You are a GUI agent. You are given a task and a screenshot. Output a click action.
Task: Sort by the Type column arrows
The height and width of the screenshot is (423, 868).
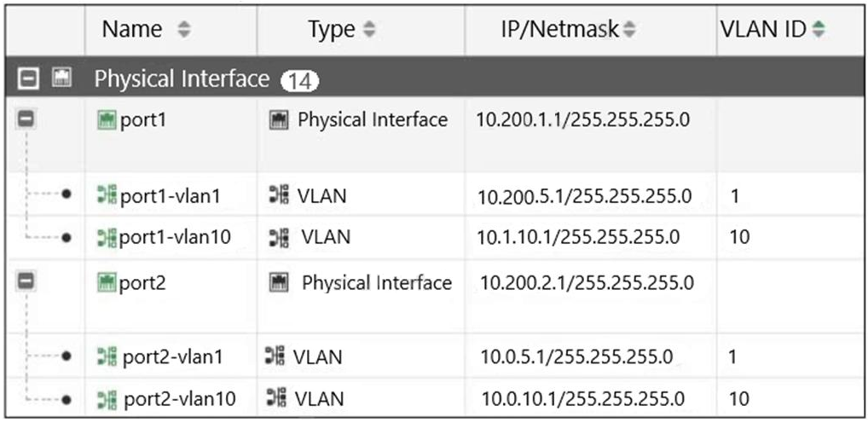click(x=368, y=31)
